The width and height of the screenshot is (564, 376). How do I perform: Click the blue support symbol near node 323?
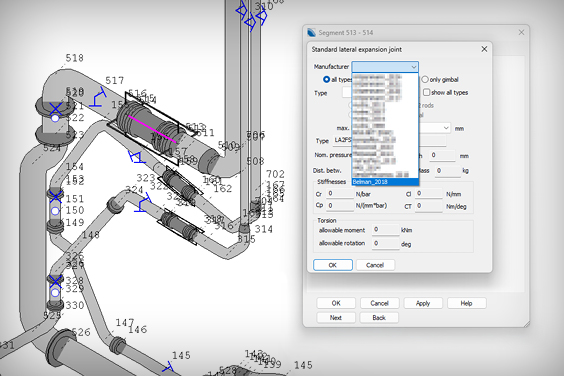tap(137, 157)
